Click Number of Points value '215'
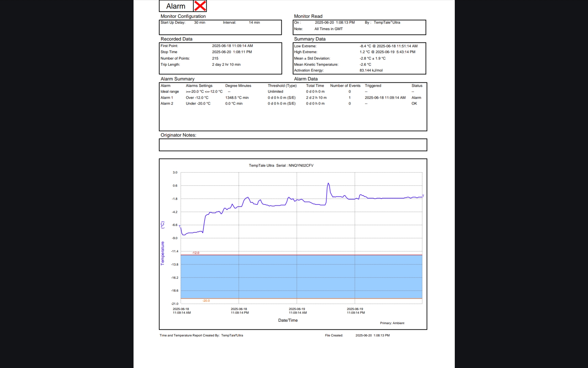 215,58
